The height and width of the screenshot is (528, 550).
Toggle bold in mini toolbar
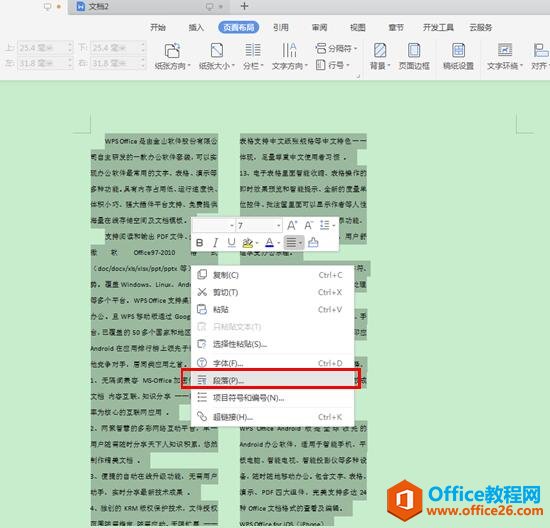tap(200, 242)
